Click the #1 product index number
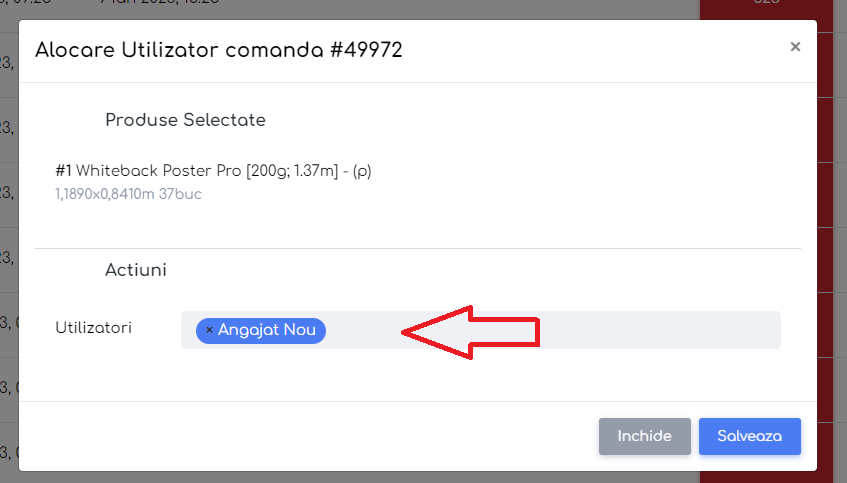The height and width of the screenshot is (483, 847). pyautogui.click(x=63, y=171)
